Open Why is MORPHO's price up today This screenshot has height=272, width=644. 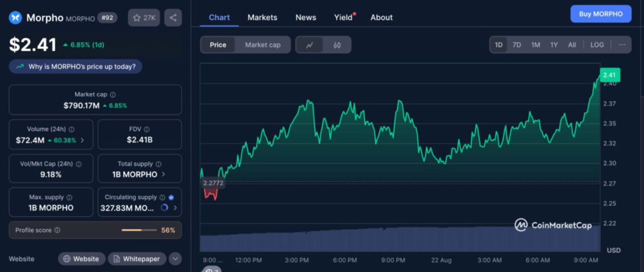[76, 66]
